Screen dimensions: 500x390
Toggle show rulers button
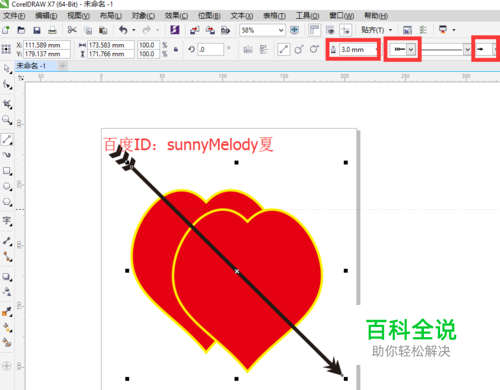(x=314, y=30)
